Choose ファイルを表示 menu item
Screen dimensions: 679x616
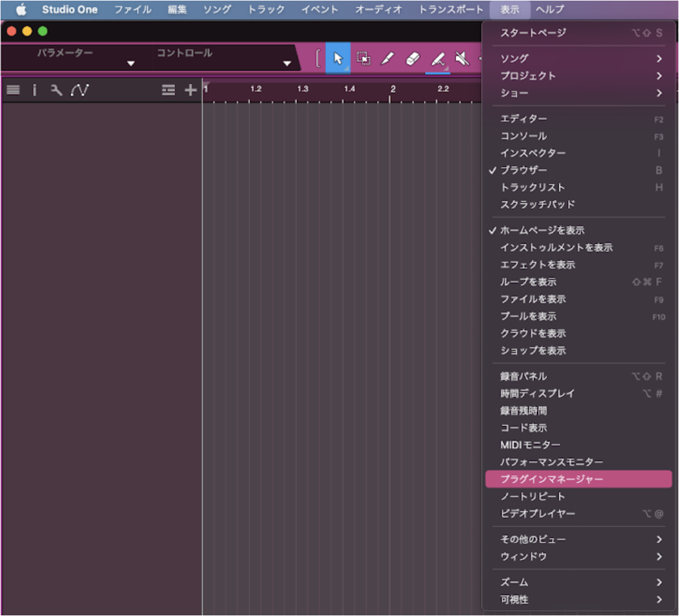578,299
